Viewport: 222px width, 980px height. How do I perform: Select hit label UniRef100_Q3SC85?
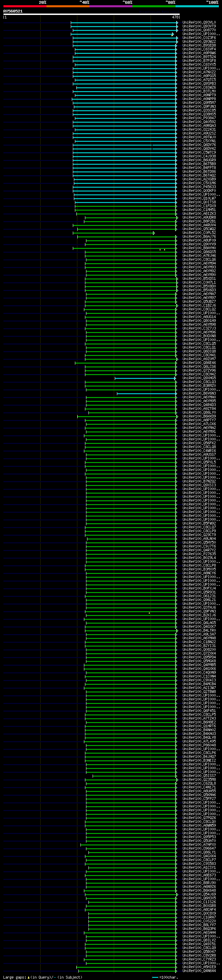pos(199,110)
